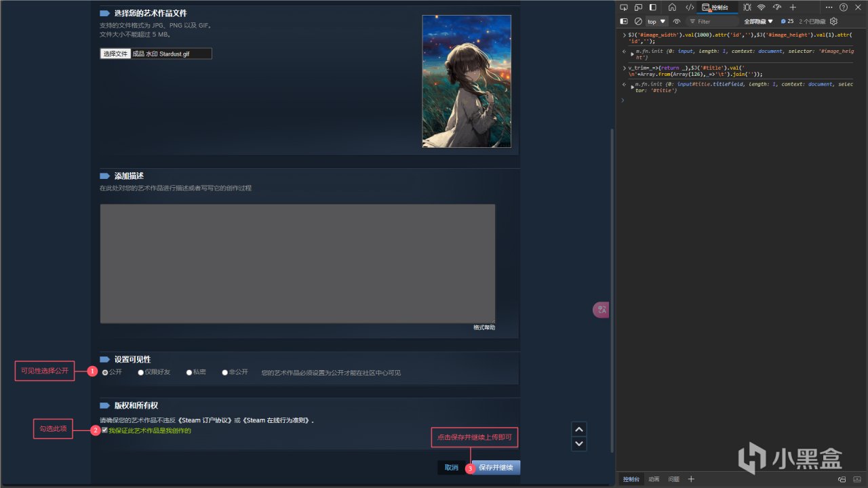Screen dimensions: 868x488
Task: Open the top JavaScript context dropdown
Action: pyautogui.click(x=656, y=21)
